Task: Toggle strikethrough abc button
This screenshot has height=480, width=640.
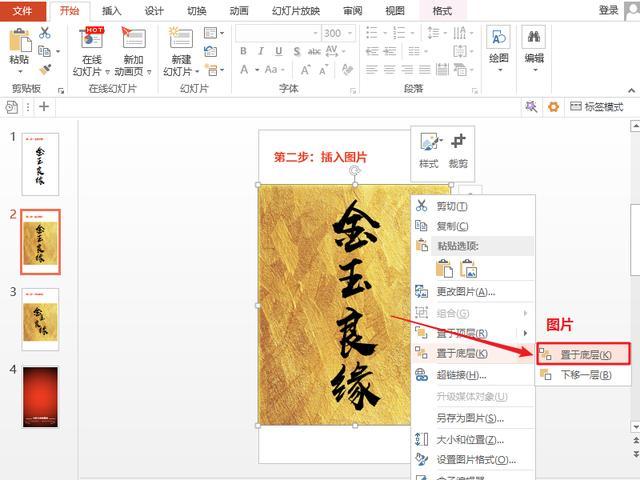Action: [x=314, y=51]
